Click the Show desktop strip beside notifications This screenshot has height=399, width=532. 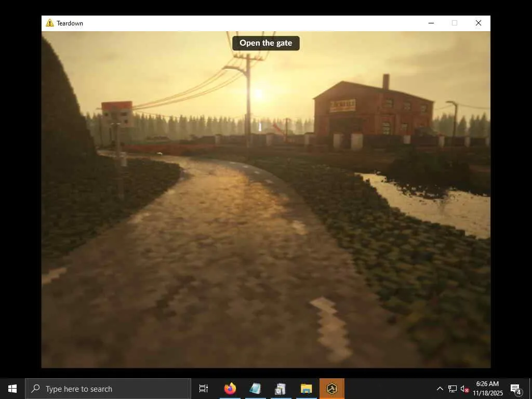click(530, 389)
